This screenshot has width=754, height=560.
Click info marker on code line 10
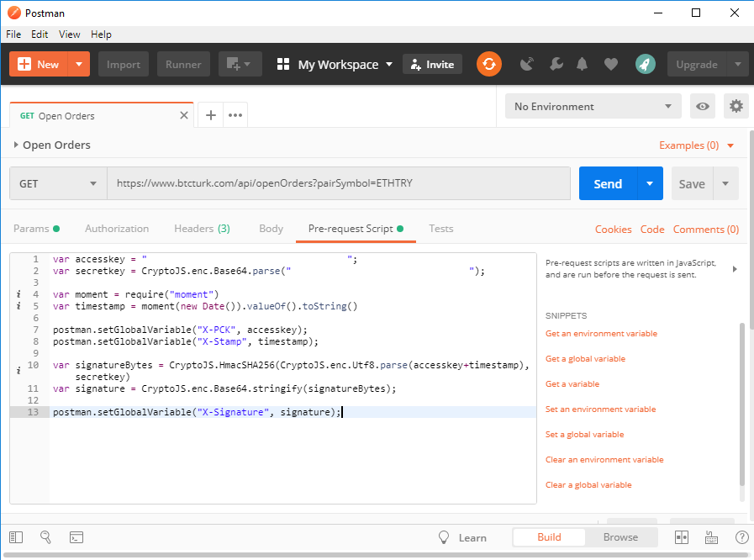point(18,371)
